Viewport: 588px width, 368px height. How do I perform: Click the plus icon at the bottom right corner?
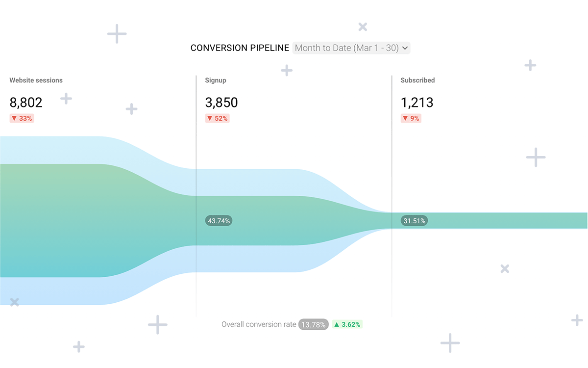(x=577, y=320)
